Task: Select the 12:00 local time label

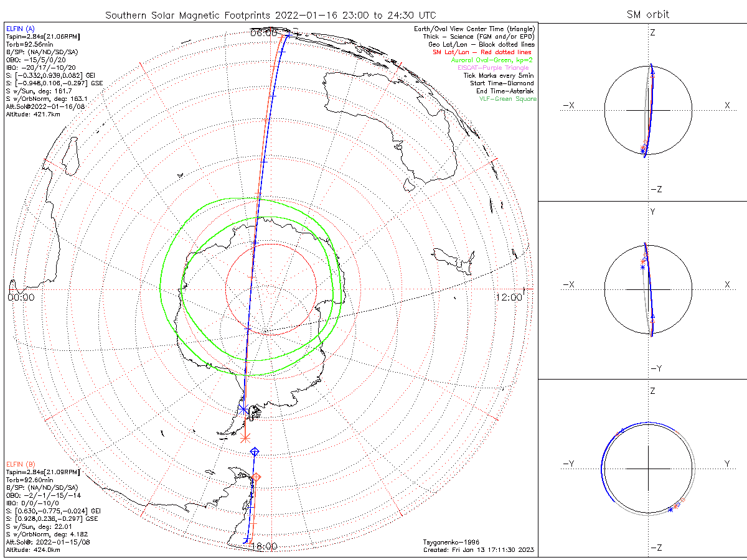Action: (509, 297)
